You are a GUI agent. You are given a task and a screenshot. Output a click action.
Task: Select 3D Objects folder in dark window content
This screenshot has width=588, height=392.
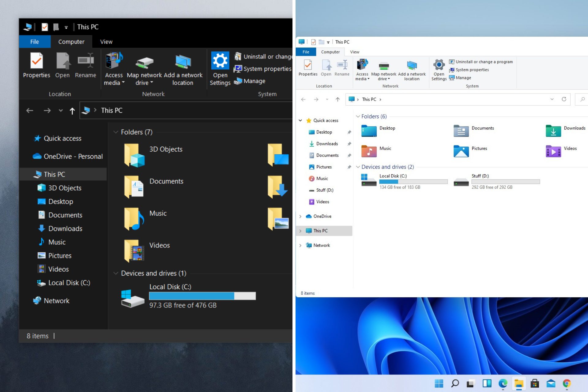153,155
